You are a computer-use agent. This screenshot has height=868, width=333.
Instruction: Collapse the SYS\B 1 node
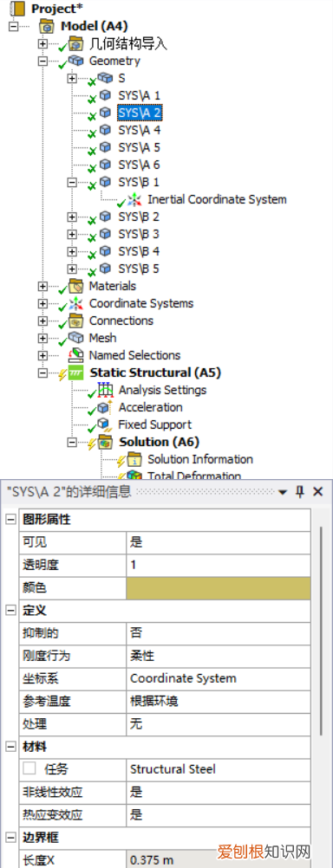[x=71, y=182]
